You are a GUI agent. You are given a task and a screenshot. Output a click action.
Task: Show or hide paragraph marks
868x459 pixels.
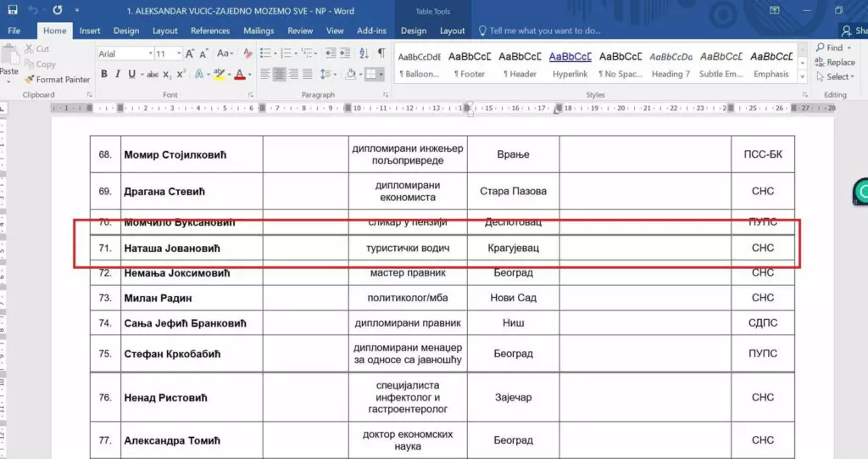(381, 53)
